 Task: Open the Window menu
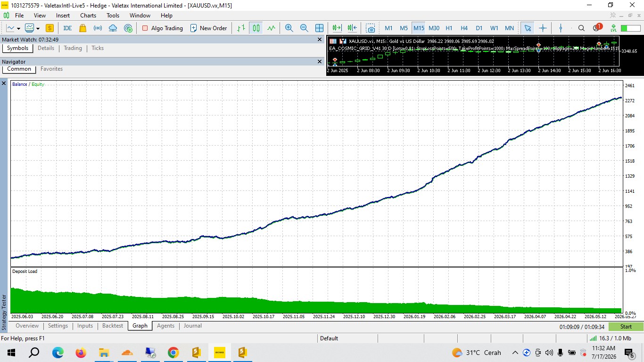[140, 16]
